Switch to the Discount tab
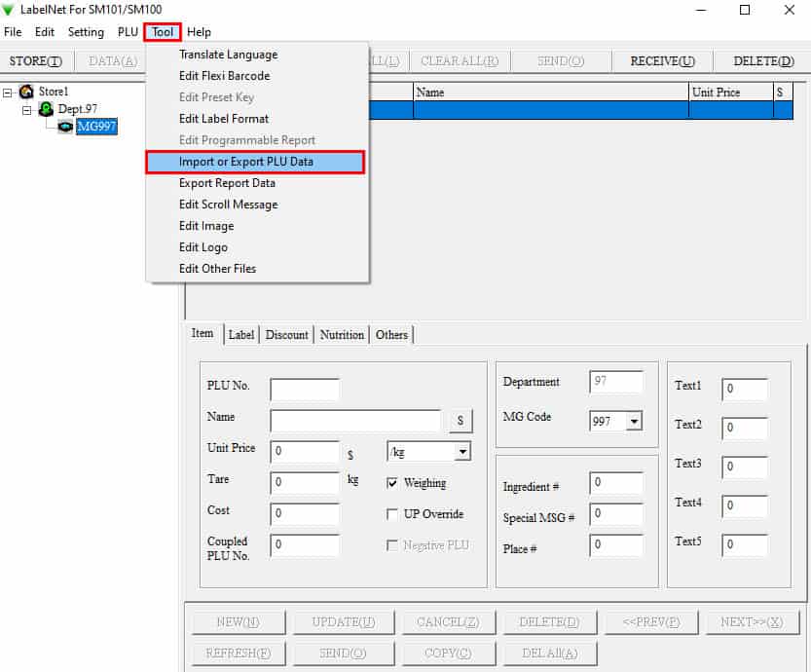Image resolution: width=811 pixels, height=672 pixels. [x=286, y=335]
